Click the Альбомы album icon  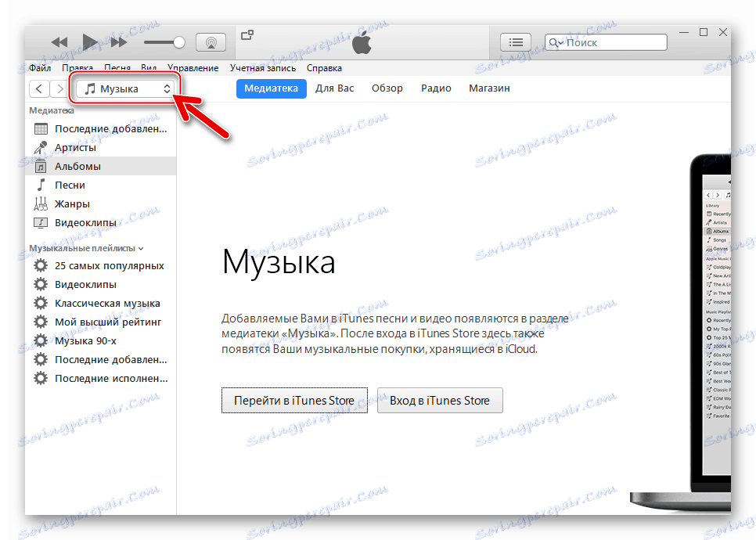click(x=41, y=167)
